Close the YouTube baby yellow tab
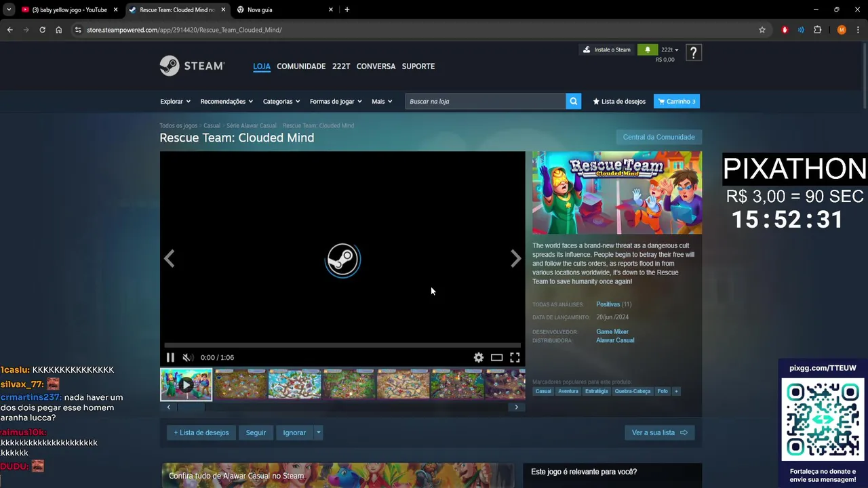The image size is (868, 488). click(115, 9)
